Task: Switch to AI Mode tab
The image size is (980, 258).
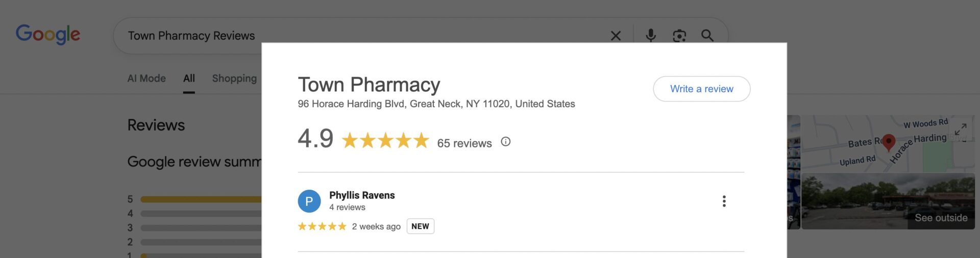Action: (146, 79)
